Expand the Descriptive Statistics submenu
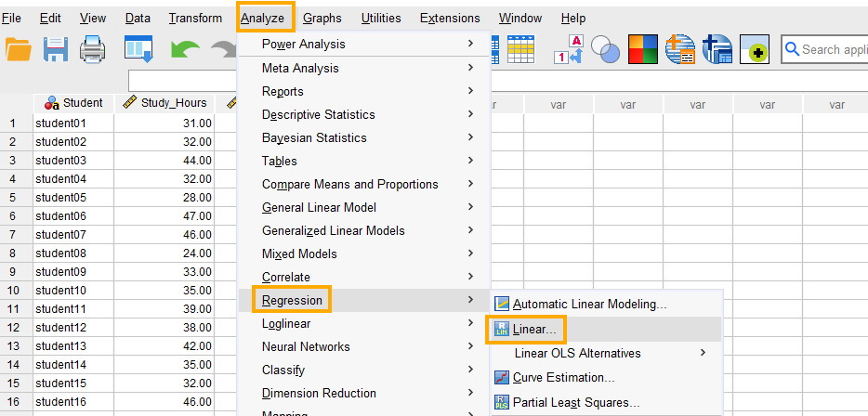This screenshot has height=416, width=868. 364,114
